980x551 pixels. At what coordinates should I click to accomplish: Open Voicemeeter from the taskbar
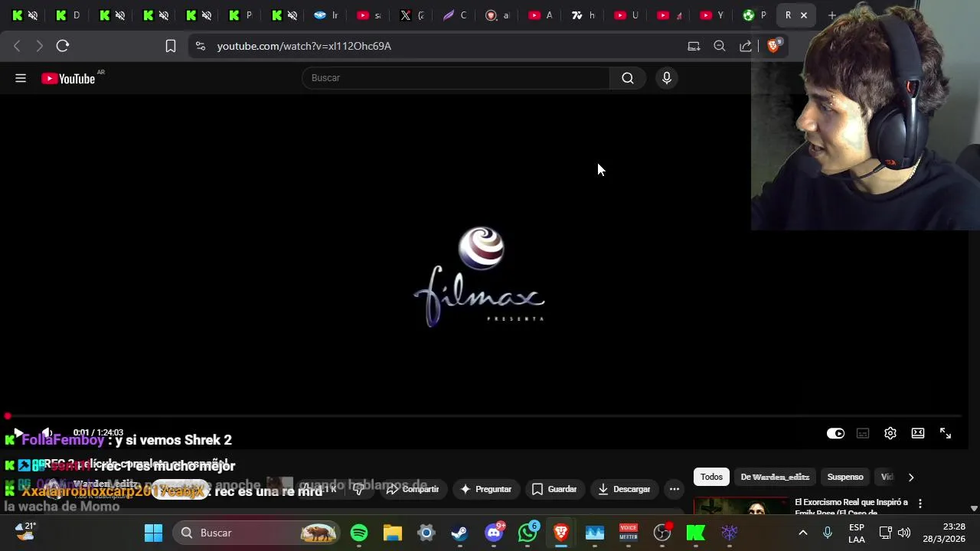click(x=629, y=533)
